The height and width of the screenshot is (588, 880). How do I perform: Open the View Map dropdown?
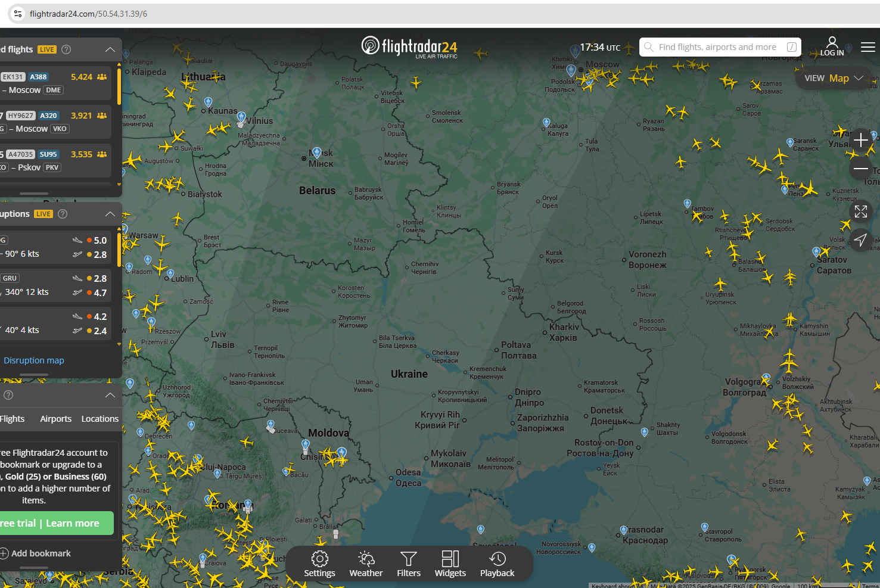coord(834,78)
